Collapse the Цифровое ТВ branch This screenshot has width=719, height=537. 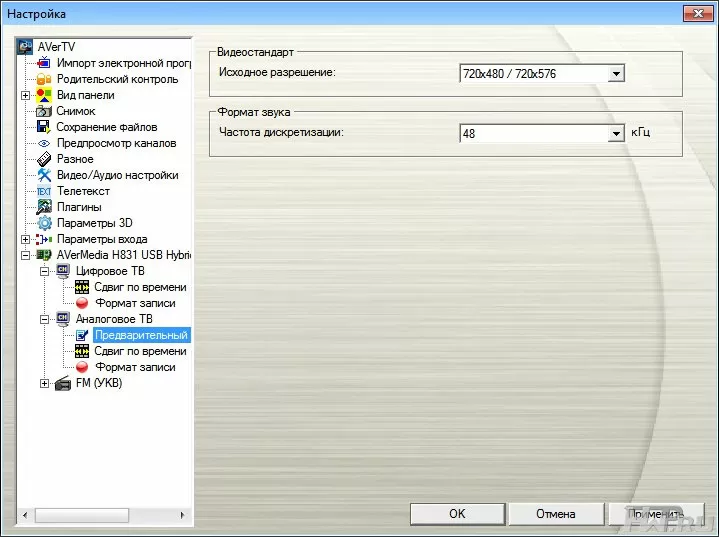(x=44, y=271)
